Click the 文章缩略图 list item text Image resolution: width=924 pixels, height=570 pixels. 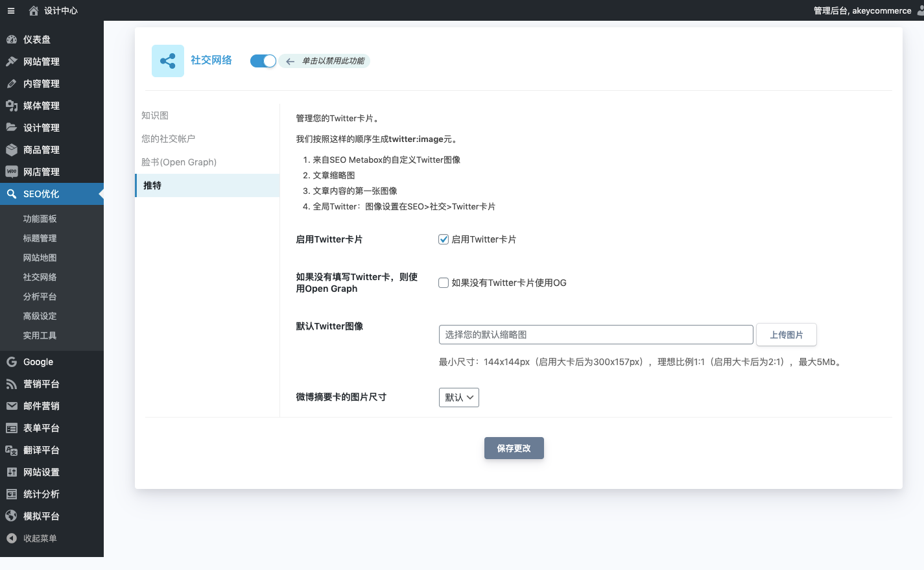pyautogui.click(x=334, y=175)
